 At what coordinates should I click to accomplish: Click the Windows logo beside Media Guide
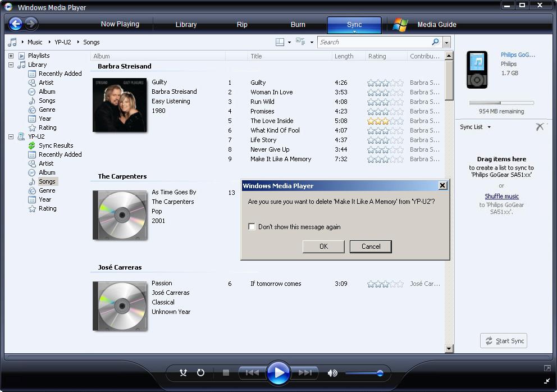click(x=400, y=25)
